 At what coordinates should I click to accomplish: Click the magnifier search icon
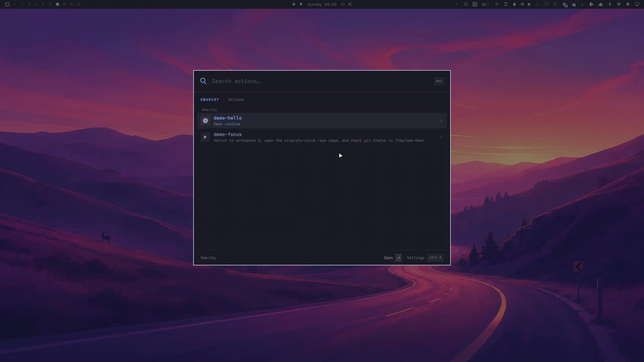coord(203,81)
